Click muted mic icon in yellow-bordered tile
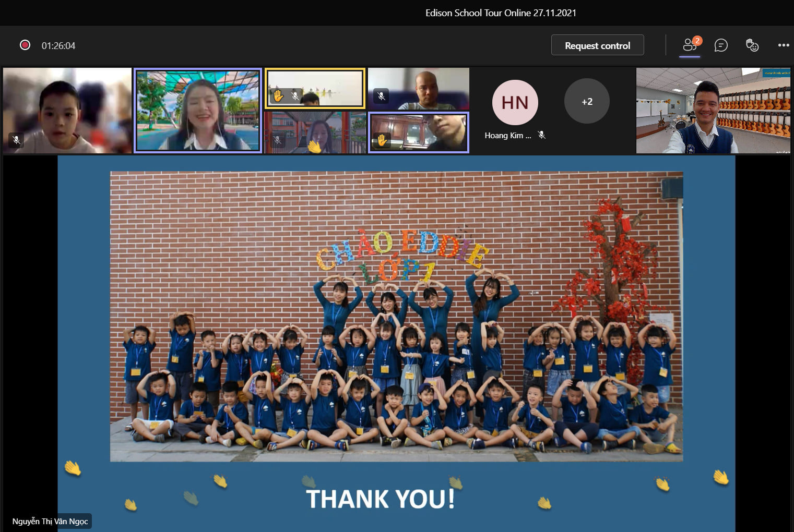 click(x=295, y=95)
